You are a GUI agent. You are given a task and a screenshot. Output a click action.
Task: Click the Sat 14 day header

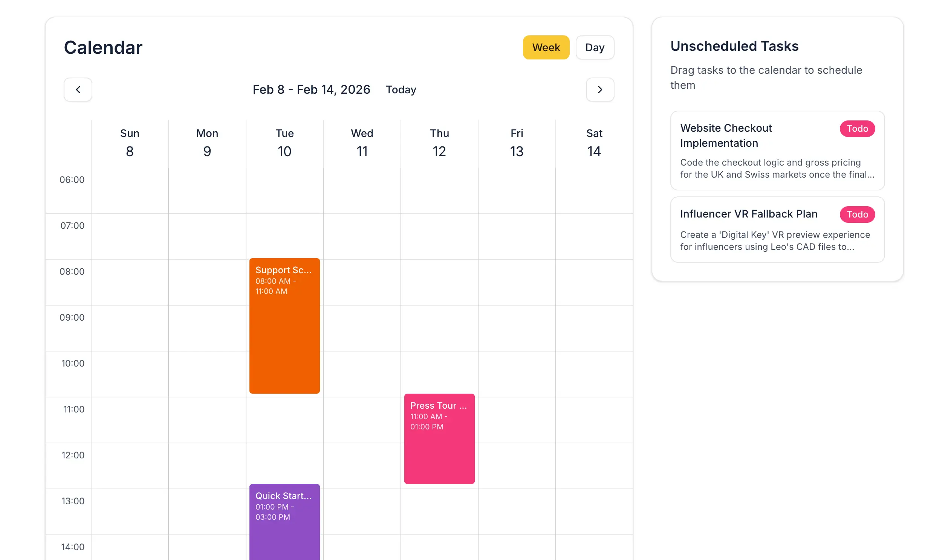(x=594, y=143)
